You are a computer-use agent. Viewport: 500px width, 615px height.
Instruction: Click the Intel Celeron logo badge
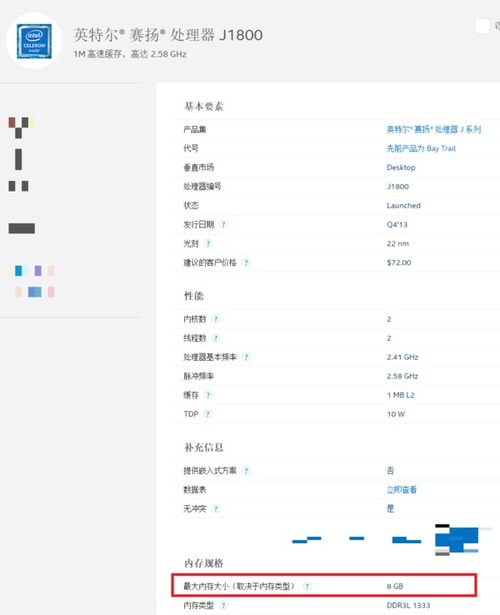[x=34, y=41]
